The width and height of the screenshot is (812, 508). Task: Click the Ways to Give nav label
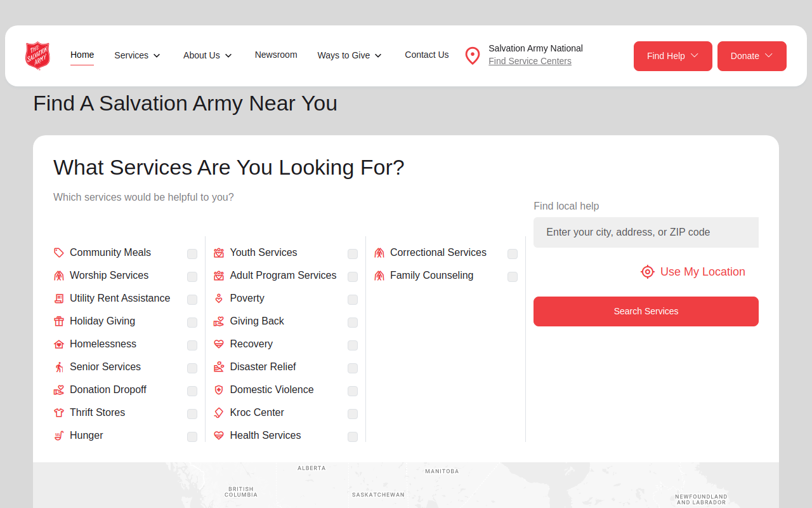click(x=344, y=56)
